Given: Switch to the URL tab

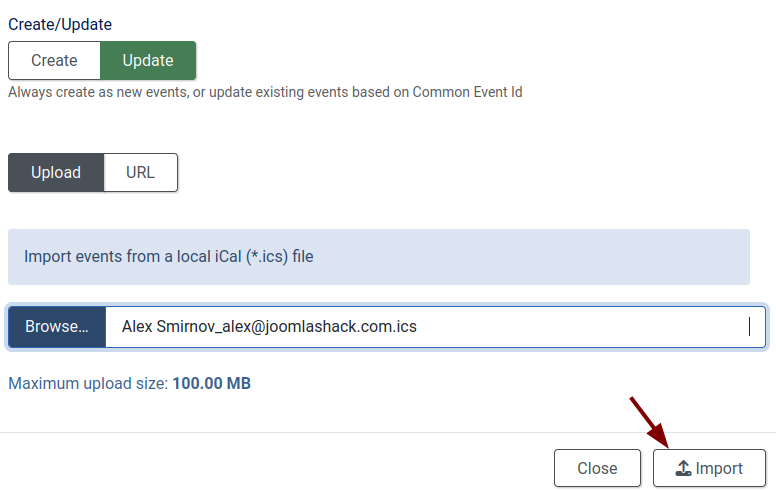Looking at the screenshot, I should coord(141,172).
